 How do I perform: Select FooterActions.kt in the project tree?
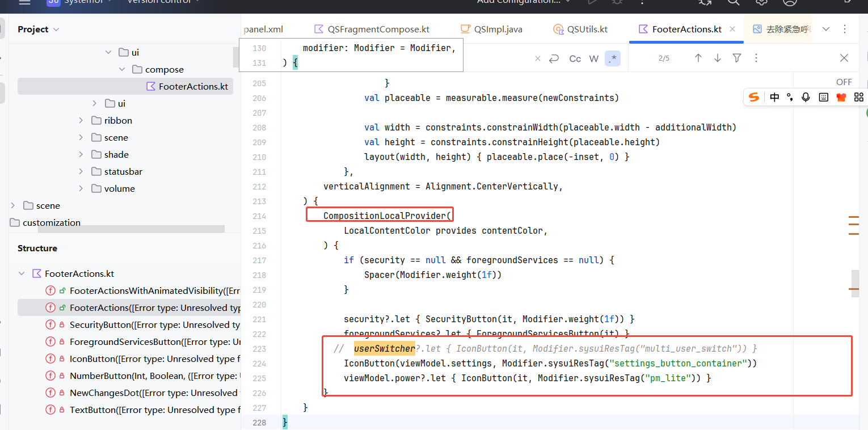tap(125, 86)
